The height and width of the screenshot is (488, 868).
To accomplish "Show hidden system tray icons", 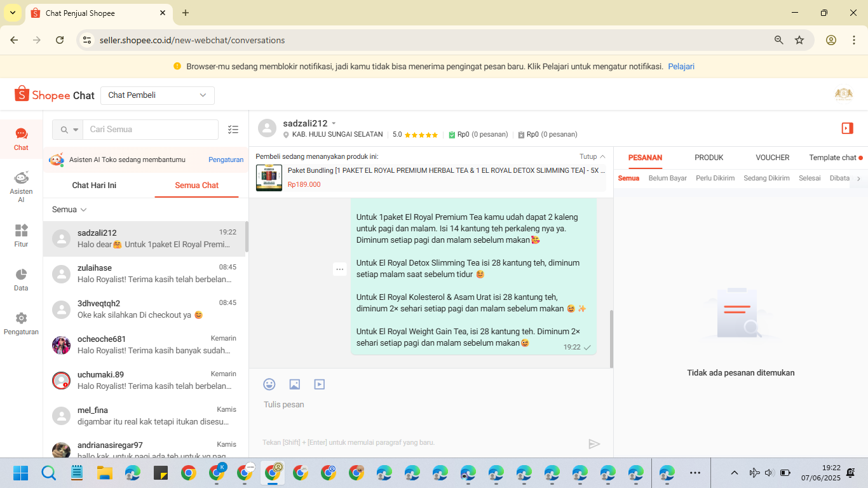I will (735, 473).
